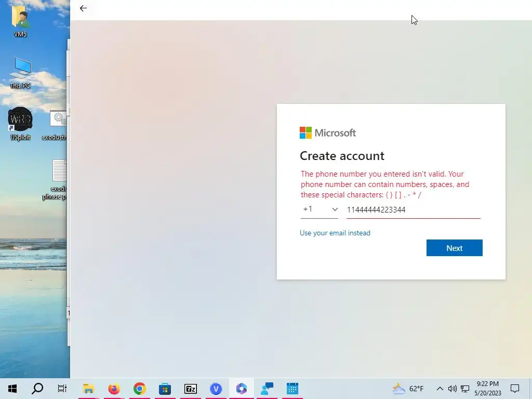
Task: Click the invalid phone number error message
Action: coord(385,184)
